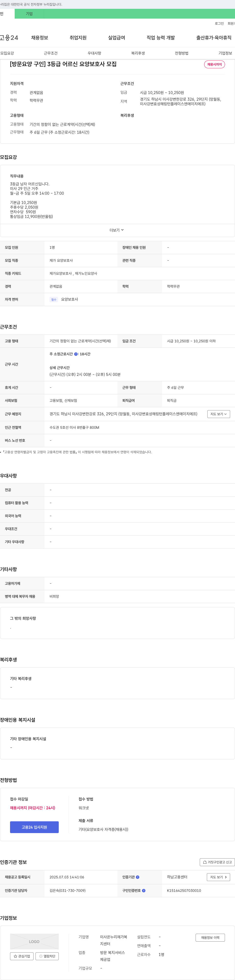Open 지도 보기 dropdown for 근무 예정지
Viewport: 235px width, 980px height.
click(219, 414)
